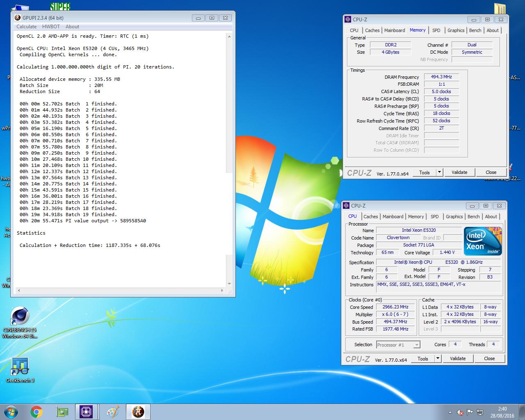This screenshot has width=525, height=420.
Task: Click Tools button in CPU-Z Memory window
Action: click(425, 172)
